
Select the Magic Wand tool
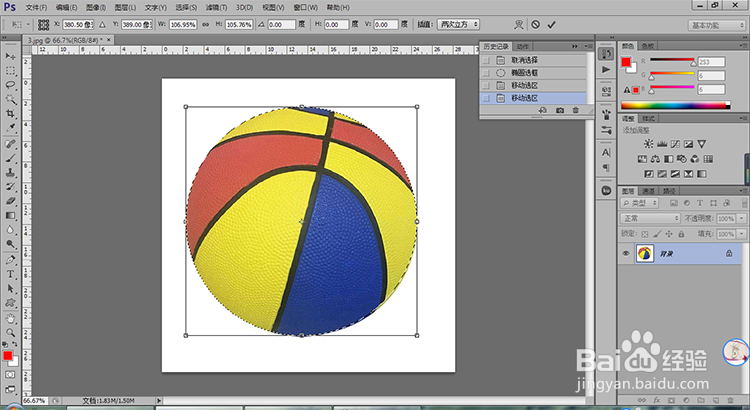pos(10,100)
